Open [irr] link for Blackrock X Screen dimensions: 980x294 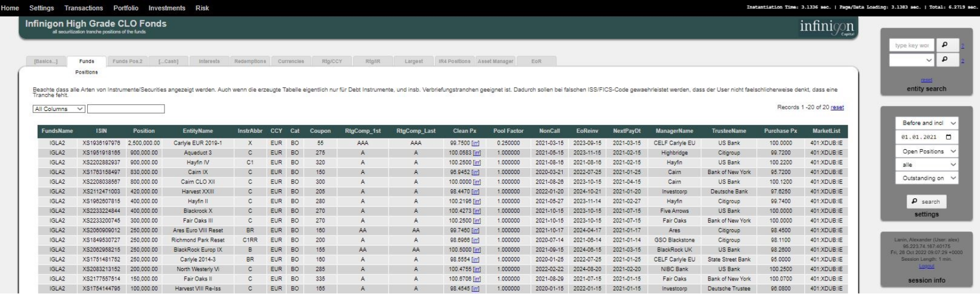point(476,211)
